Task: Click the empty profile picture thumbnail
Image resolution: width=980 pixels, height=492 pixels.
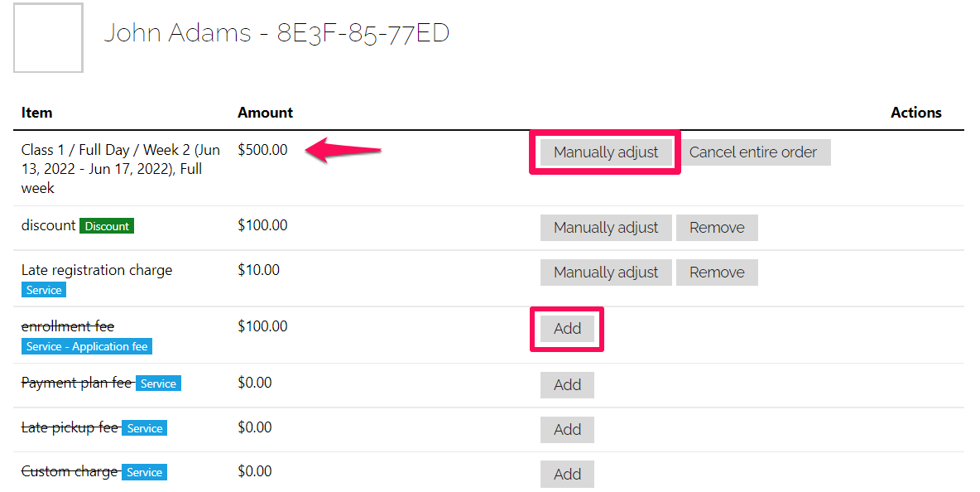Action: [48, 37]
